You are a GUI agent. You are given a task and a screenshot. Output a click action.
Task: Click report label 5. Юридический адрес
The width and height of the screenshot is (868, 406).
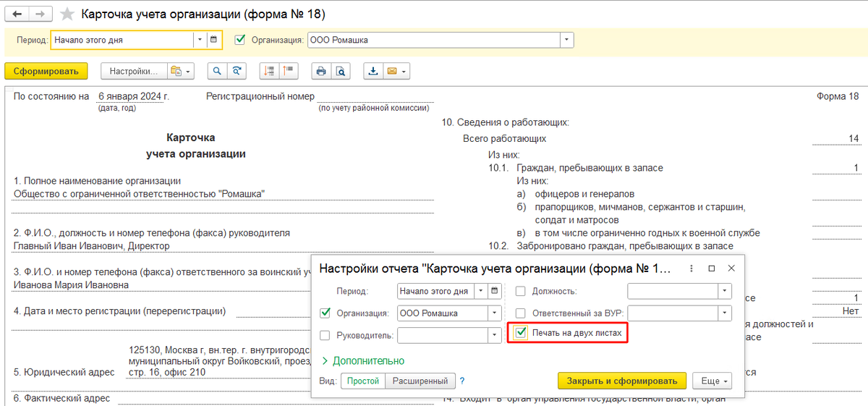[x=64, y=372]
